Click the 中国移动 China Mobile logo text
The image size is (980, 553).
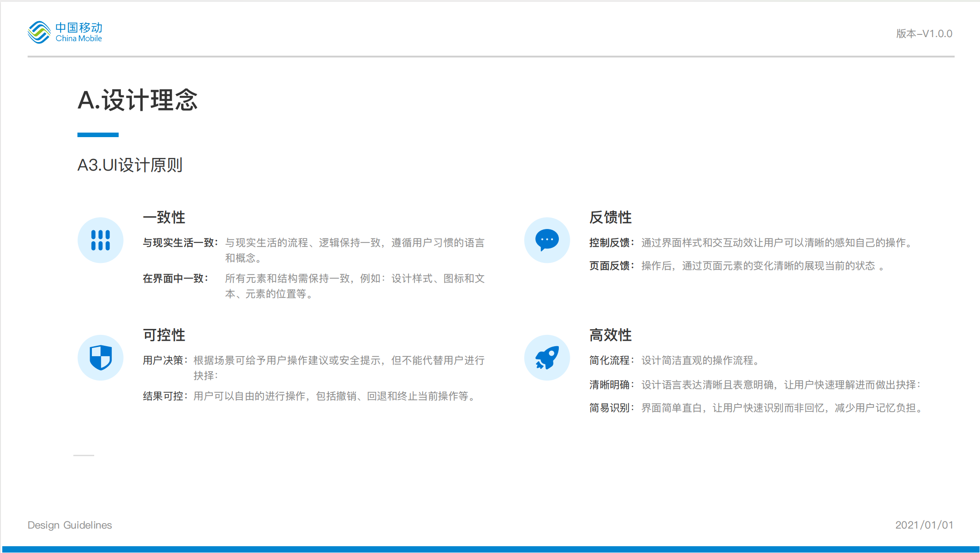(x=79, y=32)
